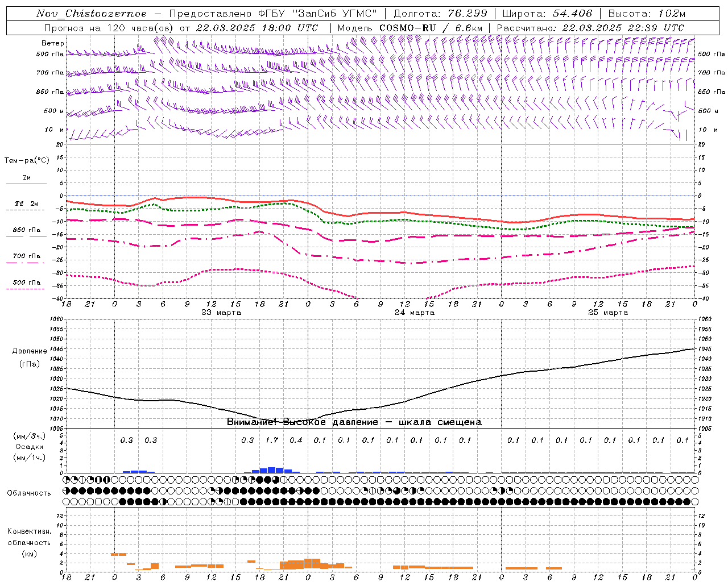This screenshot has height=582, width=728.
Task: Click the 500 м wind level label on left
Action: tap(54, 111)
